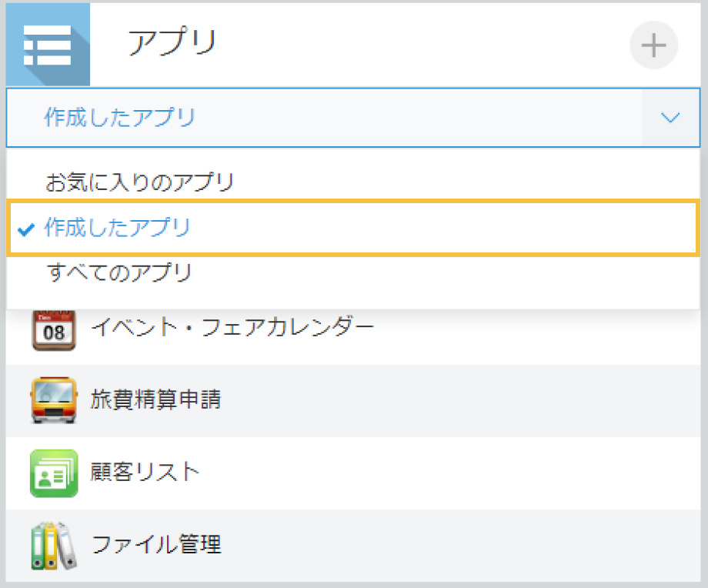708x588 pixels.
Task: Select the green 顧客リスト card icon
Action: click(x=53, y=471)
